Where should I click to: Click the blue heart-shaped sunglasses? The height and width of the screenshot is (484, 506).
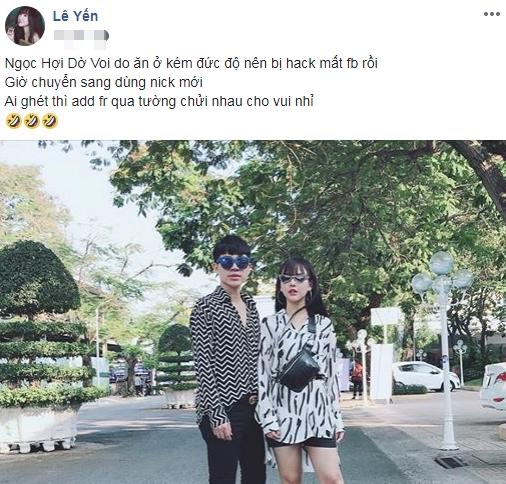233,262
